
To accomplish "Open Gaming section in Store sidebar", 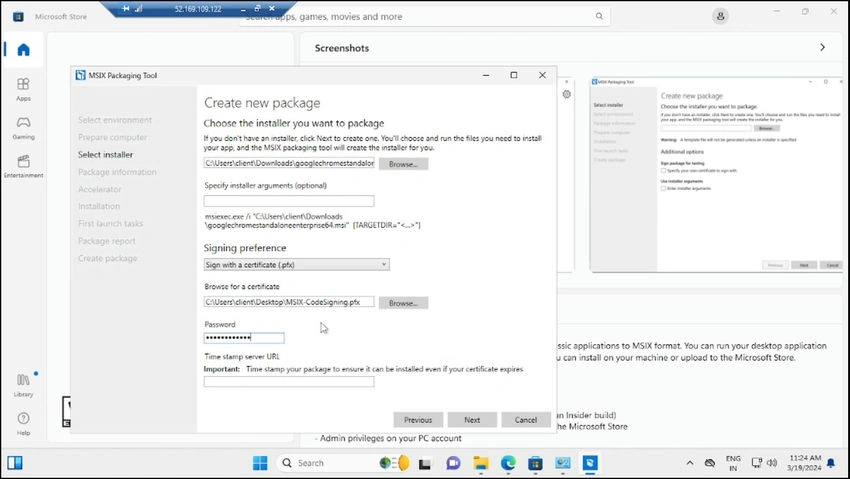I will pyautogui.click(x=23, y=128).
